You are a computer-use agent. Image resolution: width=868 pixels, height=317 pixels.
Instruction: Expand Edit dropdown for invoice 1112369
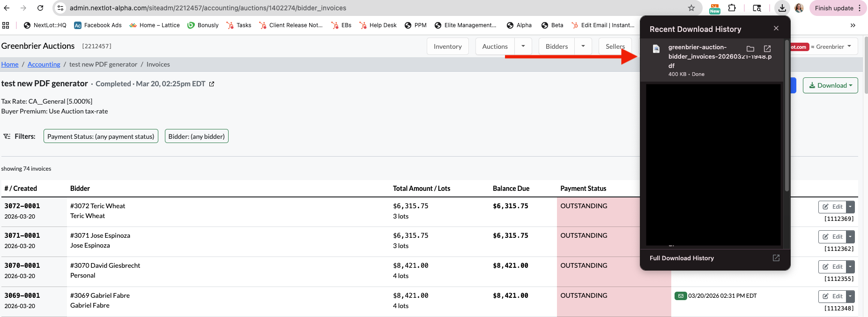coord(851,207)
